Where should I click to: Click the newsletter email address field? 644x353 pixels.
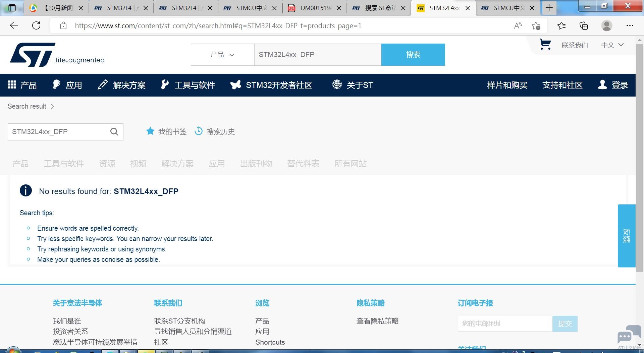505,324
